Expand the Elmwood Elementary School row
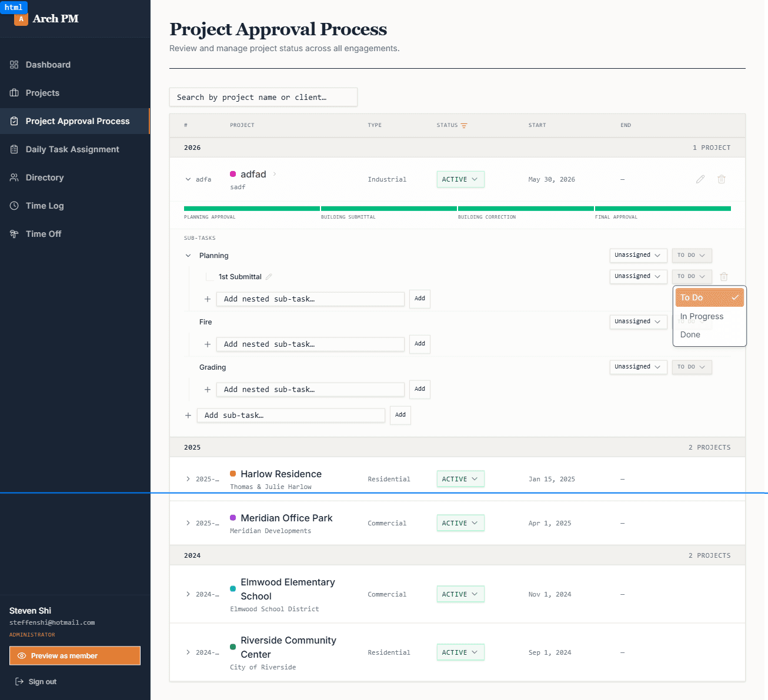 click(188, 594)
